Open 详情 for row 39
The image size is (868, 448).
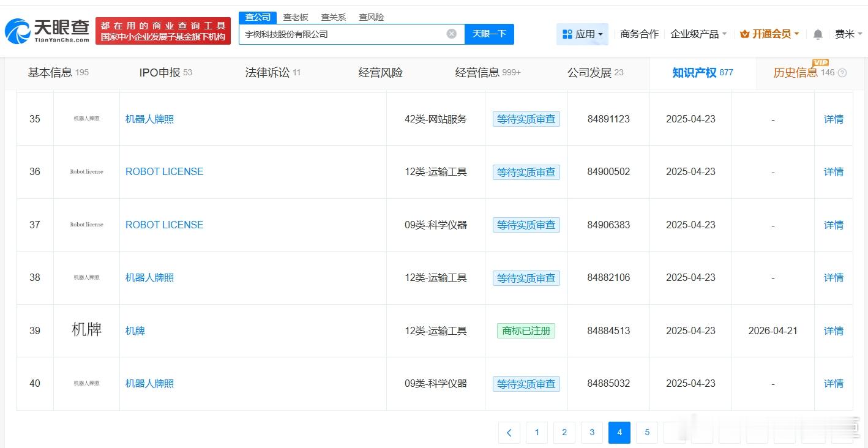click(x=833, y=331)
